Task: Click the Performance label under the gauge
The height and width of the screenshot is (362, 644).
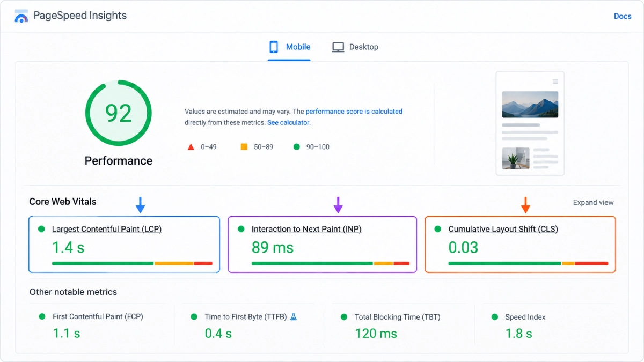Action: pos(119,160)
